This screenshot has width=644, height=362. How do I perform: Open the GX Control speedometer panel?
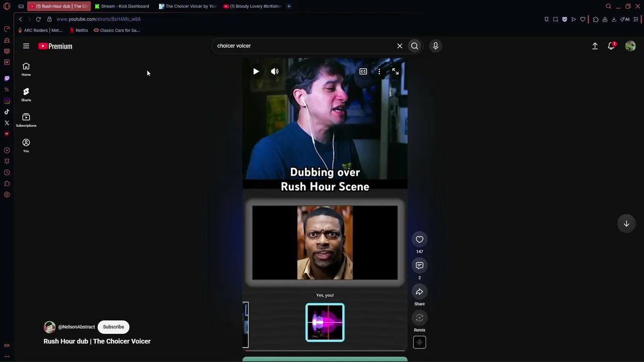click(x=7, y=29)
